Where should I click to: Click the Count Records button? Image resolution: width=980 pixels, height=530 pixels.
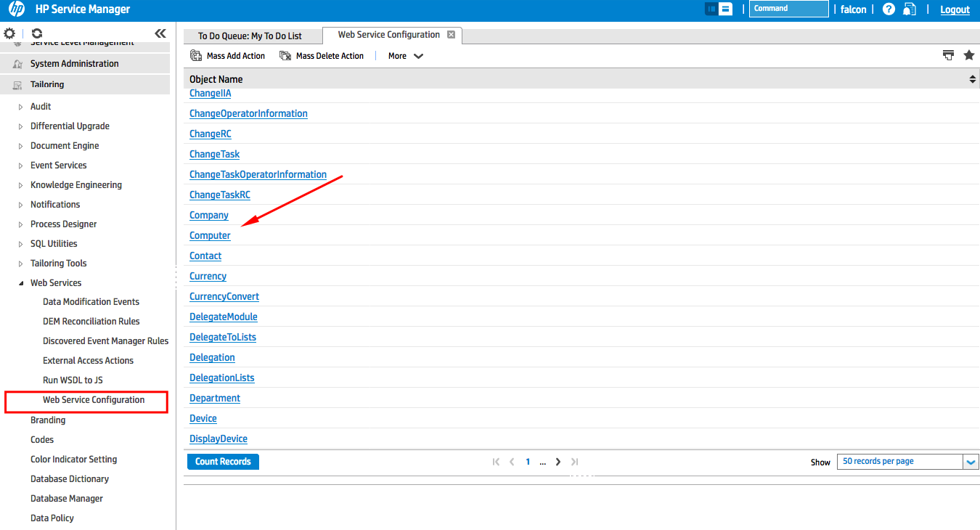point(223,461)
